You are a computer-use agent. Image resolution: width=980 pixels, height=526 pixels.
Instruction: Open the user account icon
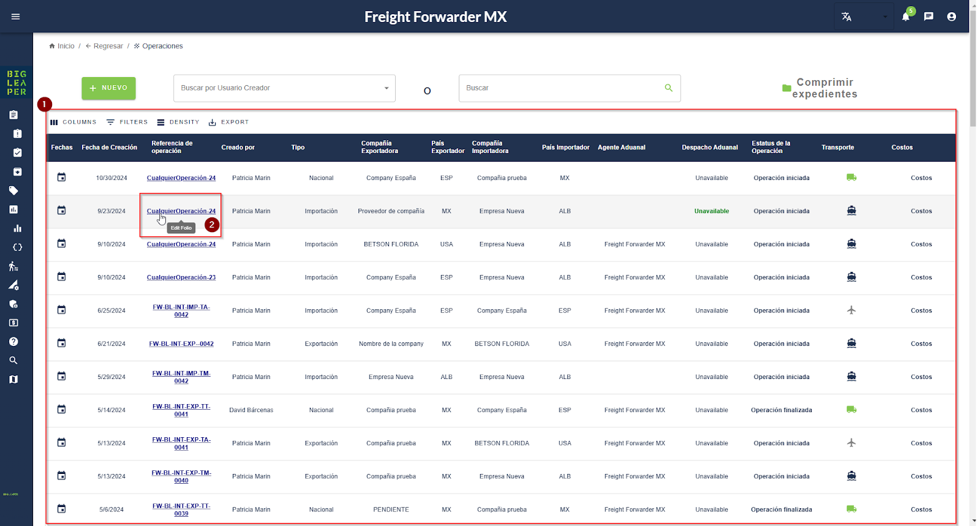[951, 17]
